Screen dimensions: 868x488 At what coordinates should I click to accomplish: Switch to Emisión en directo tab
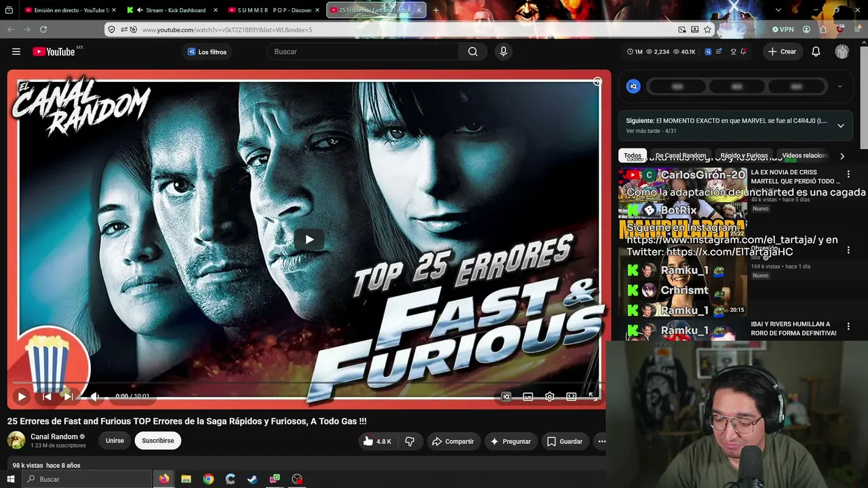coord(69,10)
